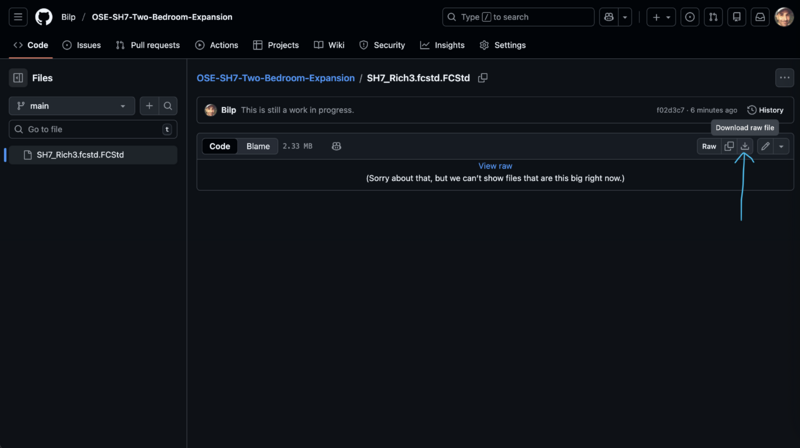Switch to the Insights tab
The height and width of the screenshot is (448, 800).
point(442,45)
